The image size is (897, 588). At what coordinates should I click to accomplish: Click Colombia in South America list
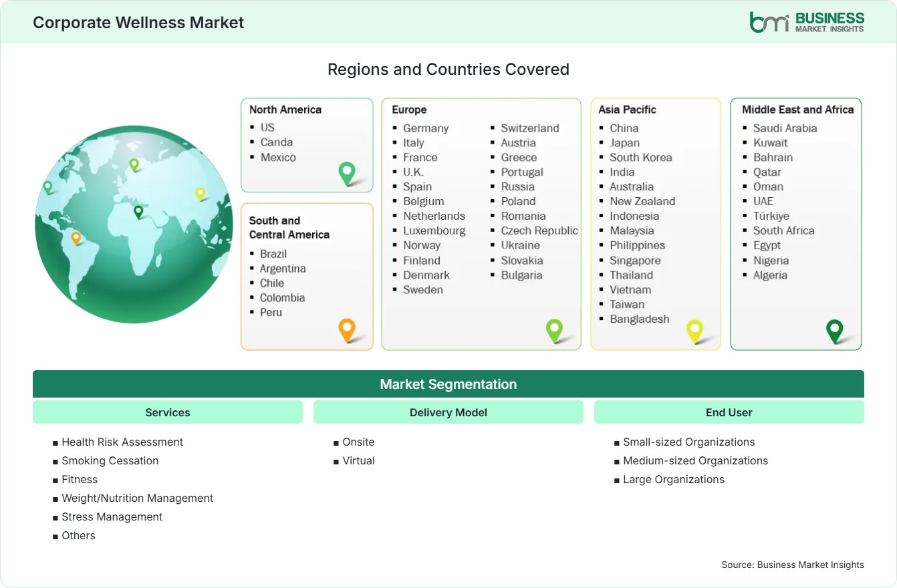pyautogui.click(x=283, y=297)
